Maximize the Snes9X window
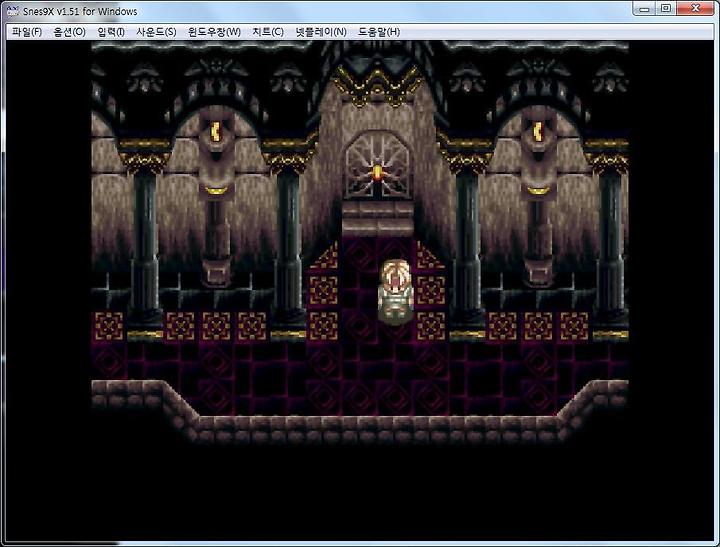The image size is (720, 547). point(666,9)
